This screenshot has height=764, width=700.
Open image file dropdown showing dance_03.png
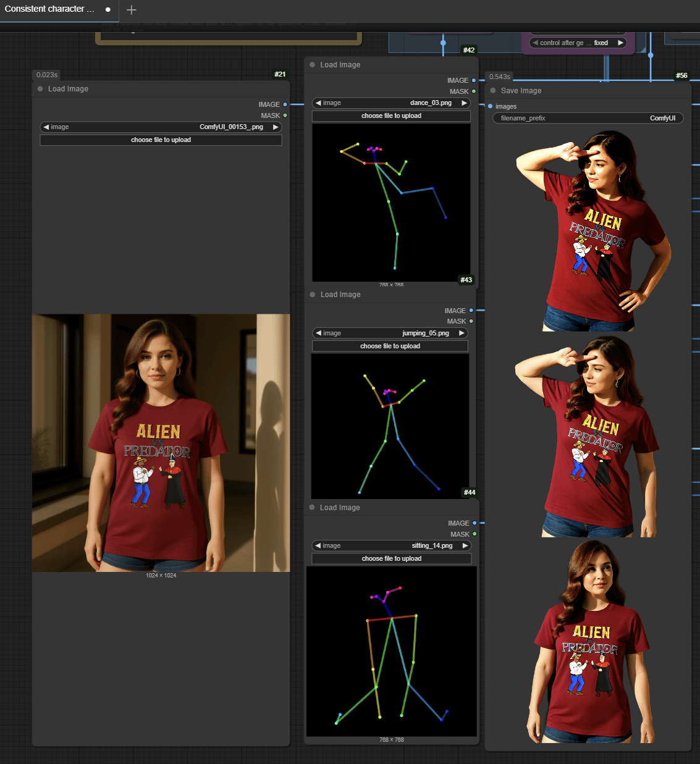[x=391, y=103]
